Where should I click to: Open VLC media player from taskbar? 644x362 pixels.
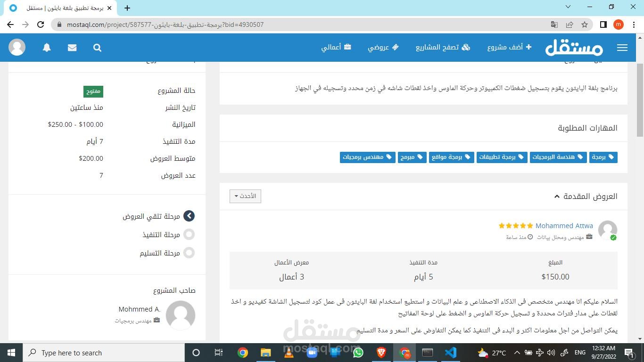289,353
